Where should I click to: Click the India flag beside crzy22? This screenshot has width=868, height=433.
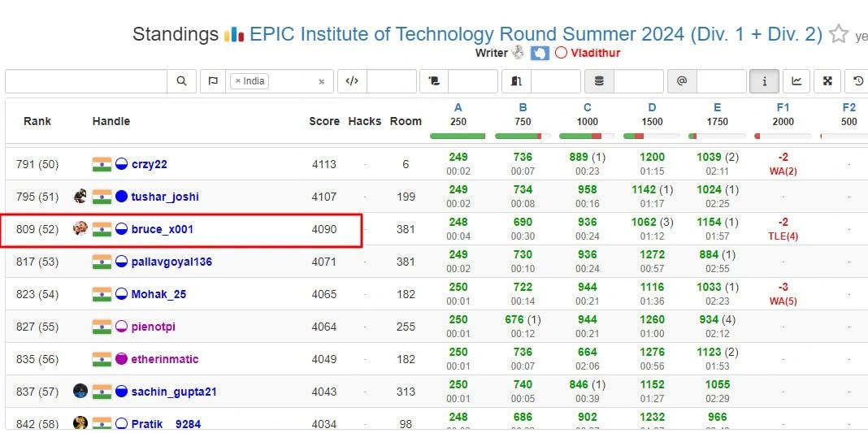point(102,164)
